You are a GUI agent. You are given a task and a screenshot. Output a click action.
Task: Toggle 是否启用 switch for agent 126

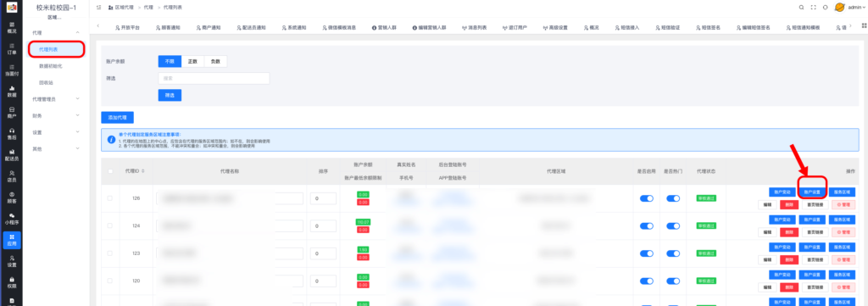pyautogui.click(x=646, y=198)
